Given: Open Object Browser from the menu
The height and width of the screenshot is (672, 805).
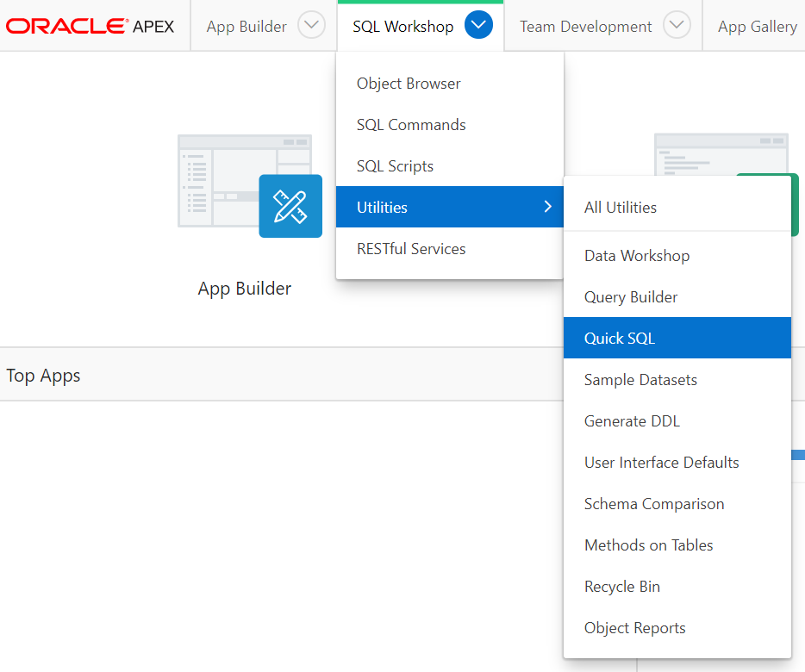Looking at the screenshot, I should [409, 84].
